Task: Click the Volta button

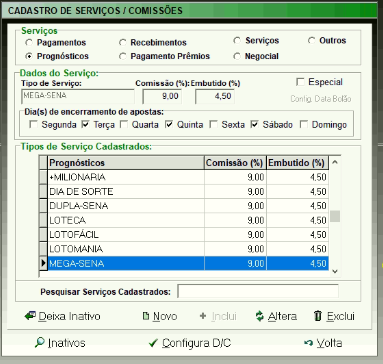Action: [323, 343]
